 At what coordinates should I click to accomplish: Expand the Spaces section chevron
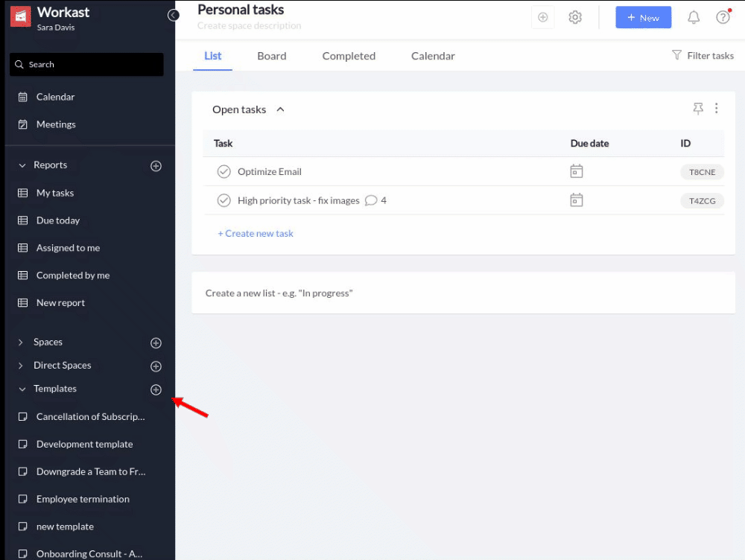[20, 342]
